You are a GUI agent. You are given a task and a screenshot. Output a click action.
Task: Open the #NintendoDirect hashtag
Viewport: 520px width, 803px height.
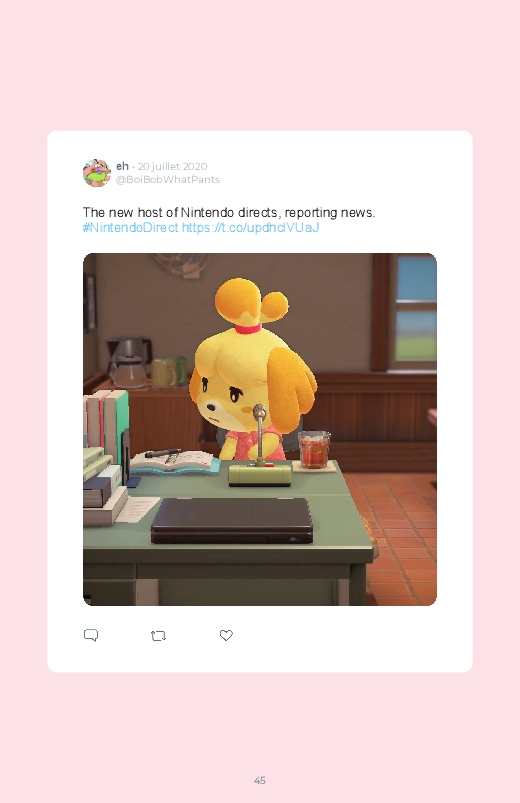[x=131, y=227]
